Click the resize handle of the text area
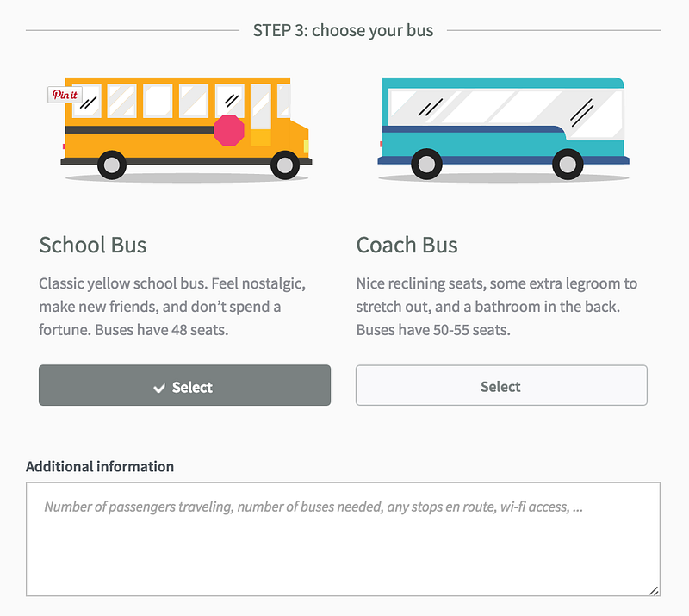The image size is (689, 616). (654, 590)
